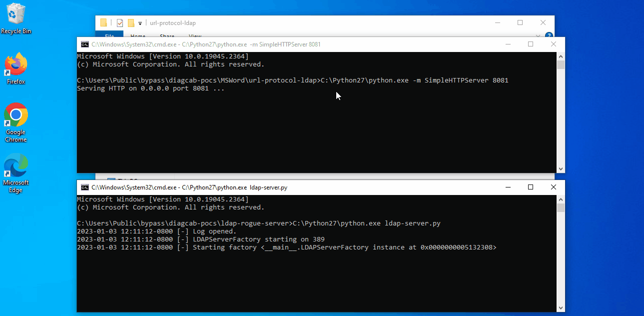Open the Recycle Bin desktop icon

[16, 18]
